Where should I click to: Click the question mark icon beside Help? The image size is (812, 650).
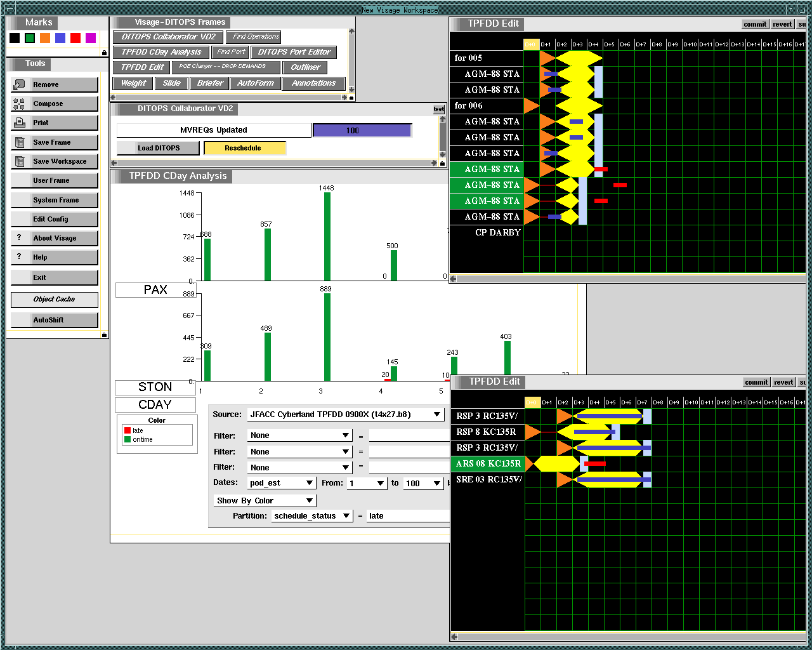tap(19, 256)
